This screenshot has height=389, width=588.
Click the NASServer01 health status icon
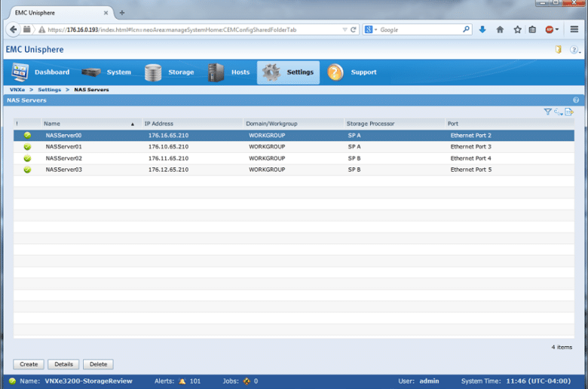(27, 147)
